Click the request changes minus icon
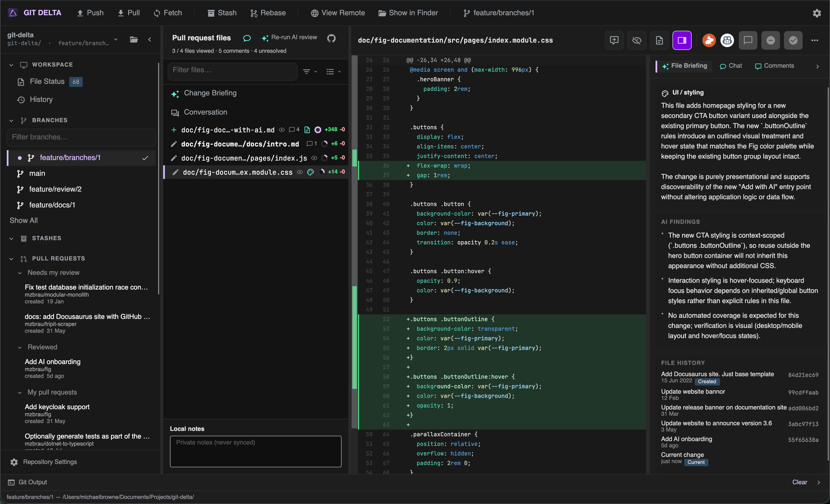The image size is (830, 504). click(x=770, y=40)
